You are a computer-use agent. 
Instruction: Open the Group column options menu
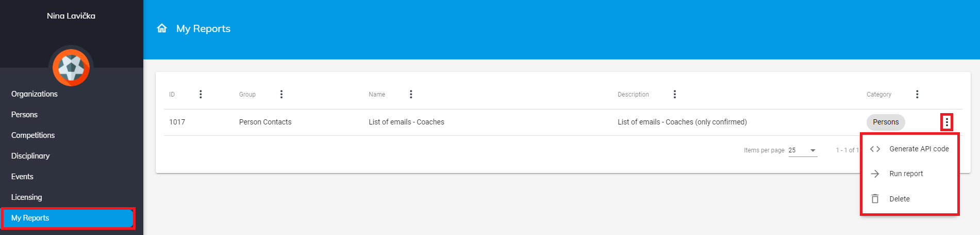click(x=281, y=94)
